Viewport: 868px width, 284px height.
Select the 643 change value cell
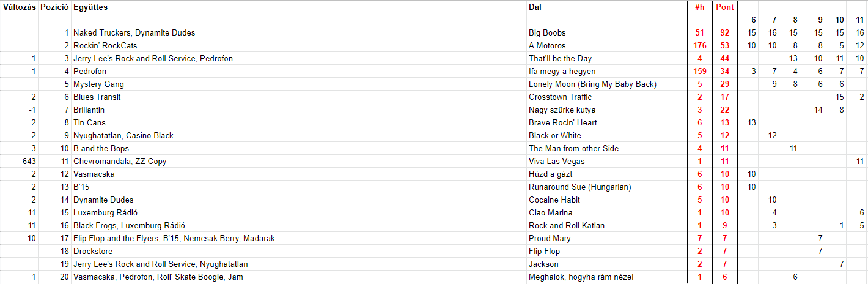(28, 161)
